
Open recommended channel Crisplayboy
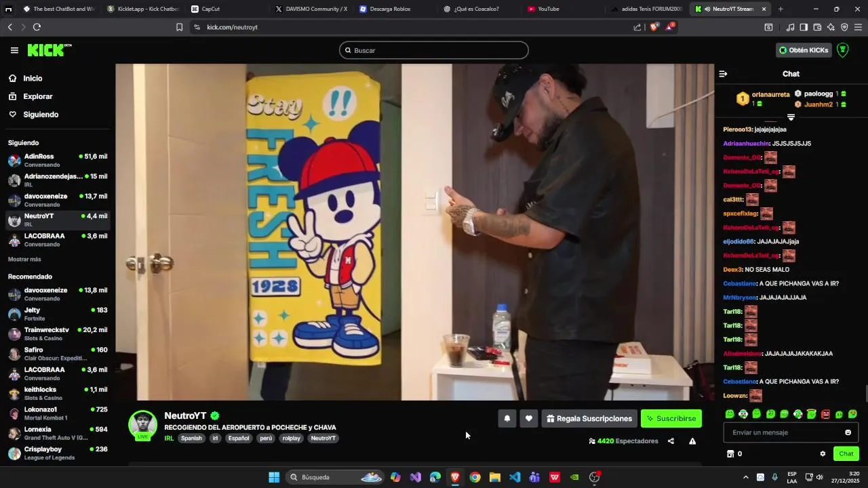click(x=58, y=453)
